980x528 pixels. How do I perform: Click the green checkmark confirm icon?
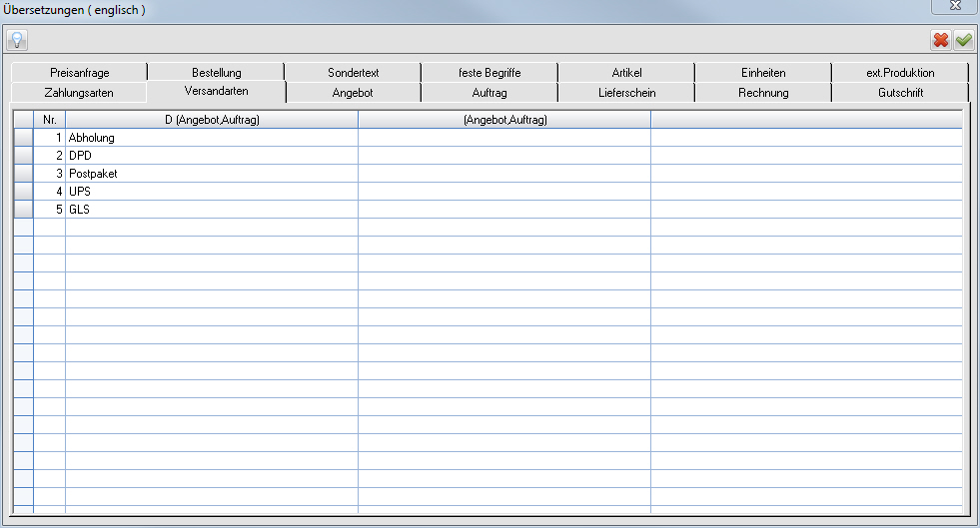click(964, 40)
